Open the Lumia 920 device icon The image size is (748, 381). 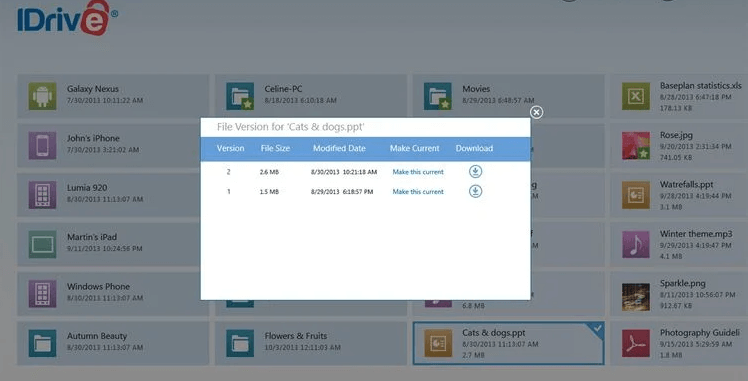[x=42, y=195]
